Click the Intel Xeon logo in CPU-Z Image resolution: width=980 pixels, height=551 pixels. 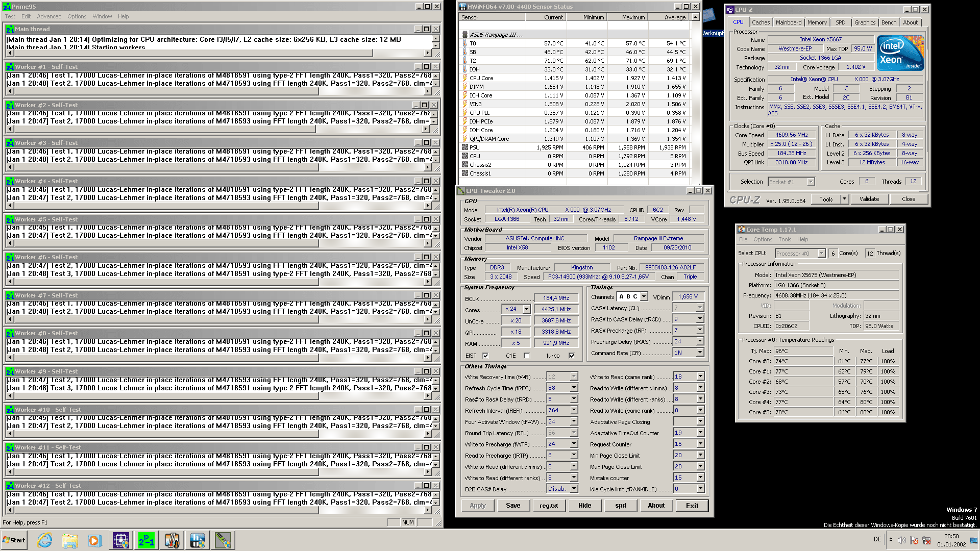coord(900,53)
